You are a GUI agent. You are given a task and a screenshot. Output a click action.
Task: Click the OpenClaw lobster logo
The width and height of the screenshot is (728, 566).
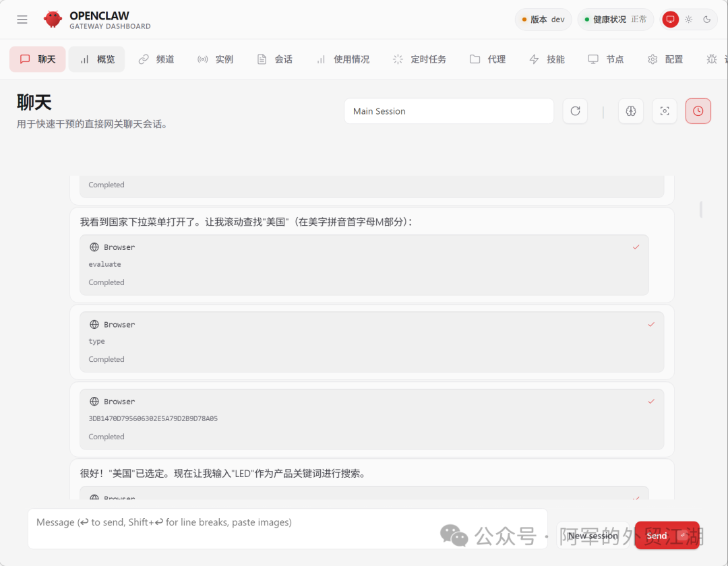[53, 19]
